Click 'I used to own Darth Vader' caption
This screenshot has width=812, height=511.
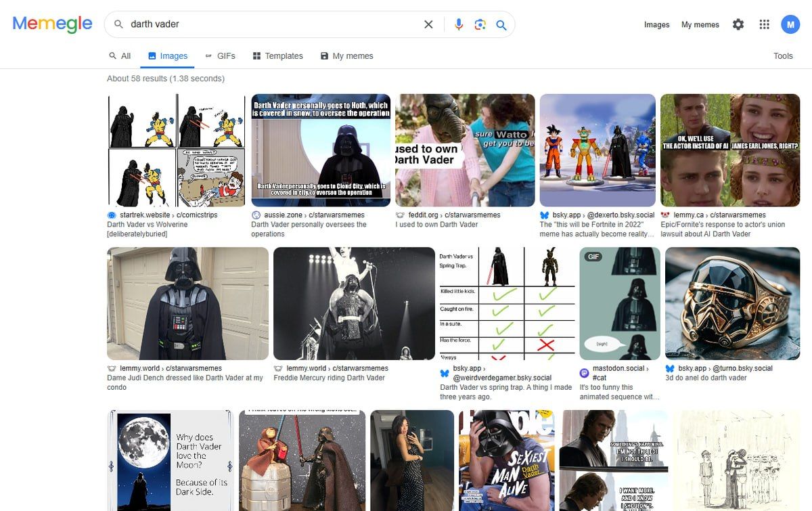(x=437, y=225)
